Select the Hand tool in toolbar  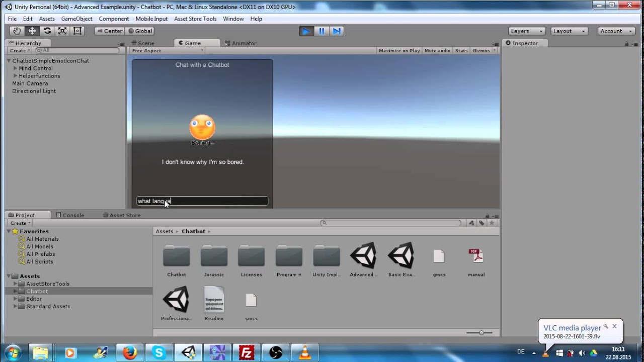(17, 31)
